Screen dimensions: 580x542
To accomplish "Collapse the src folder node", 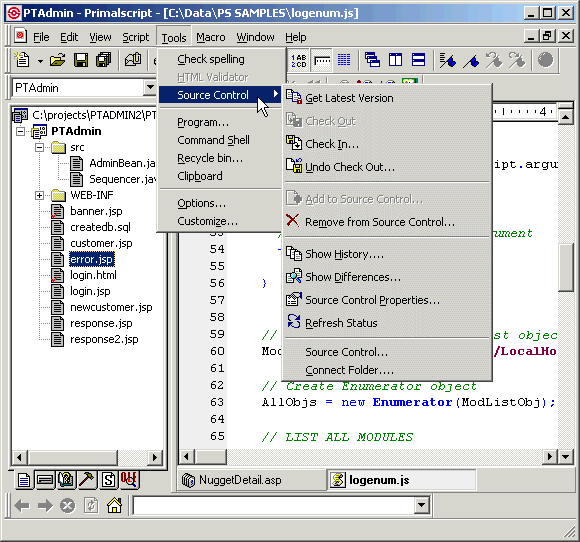I will 39,147.
